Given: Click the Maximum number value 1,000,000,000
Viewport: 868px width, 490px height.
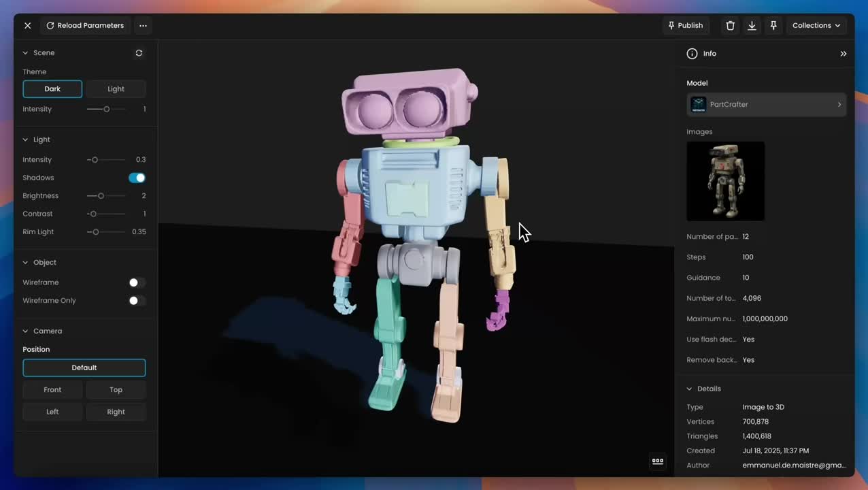Looking at the screenshot, I should click(x=765, y=318).
